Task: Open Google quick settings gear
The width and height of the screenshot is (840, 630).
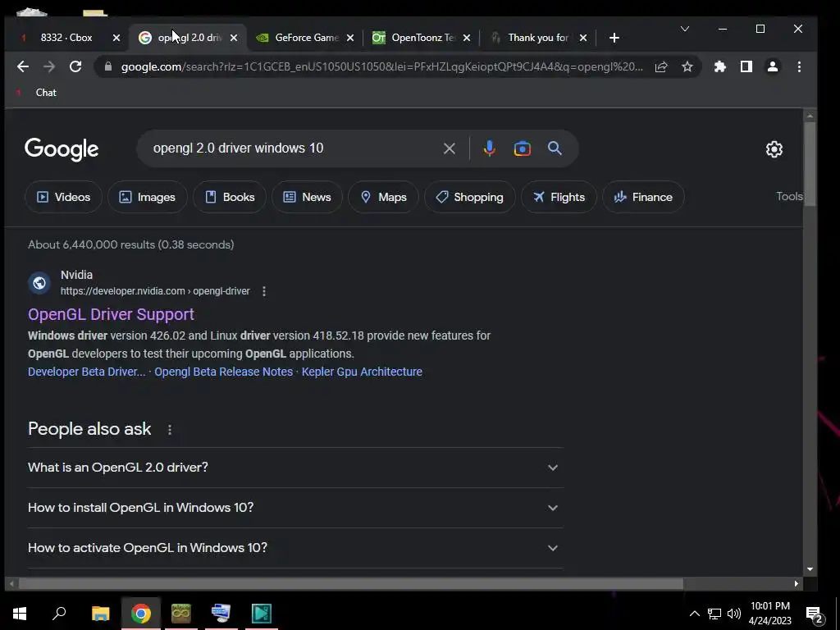Action: (x=774, y=149)
